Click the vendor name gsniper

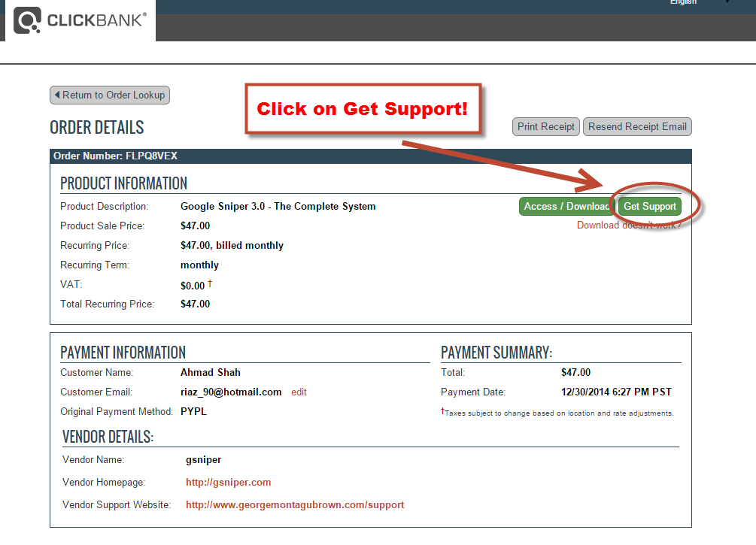pos(203,460)
